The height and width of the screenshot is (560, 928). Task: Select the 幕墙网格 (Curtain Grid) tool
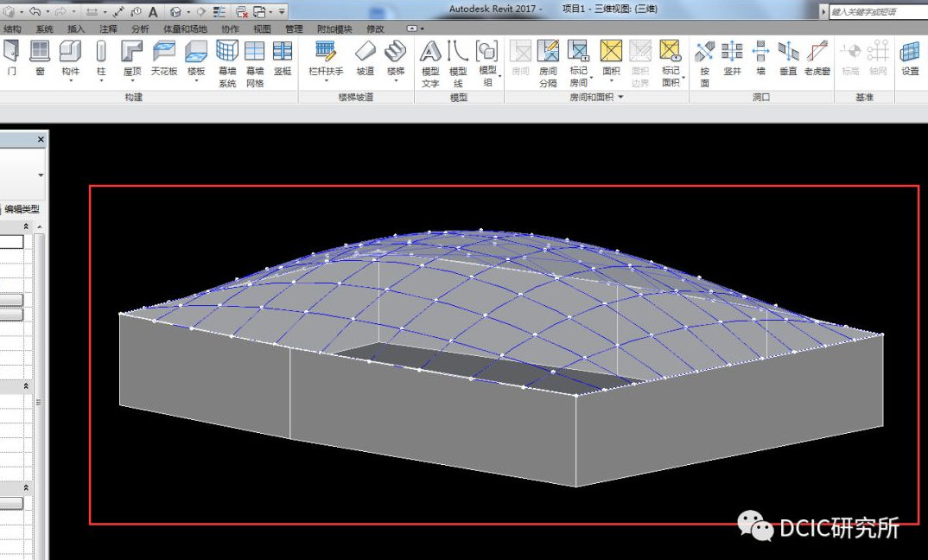[255, 64]
